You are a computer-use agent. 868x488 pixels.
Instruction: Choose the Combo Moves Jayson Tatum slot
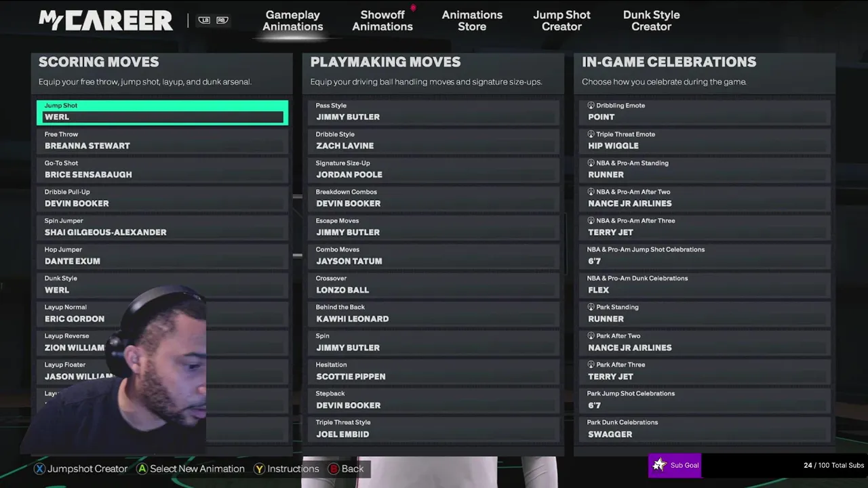(x=434, y=256)
